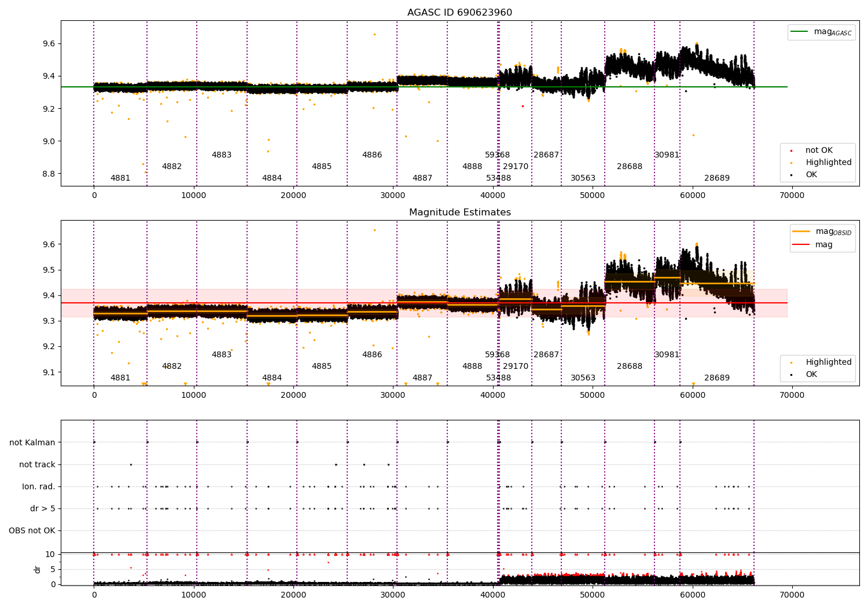Image resolution: width=868 pixels, height=608 pixels.
Task: Click obsid label 4882 in the Magnitude Estimates plot
Action: pos(172,367)
